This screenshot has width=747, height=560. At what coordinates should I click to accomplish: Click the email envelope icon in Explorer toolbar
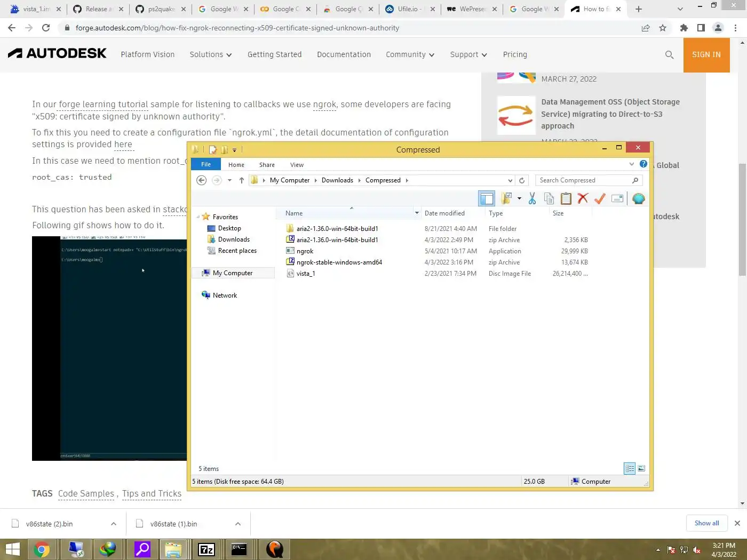point(617,199)
